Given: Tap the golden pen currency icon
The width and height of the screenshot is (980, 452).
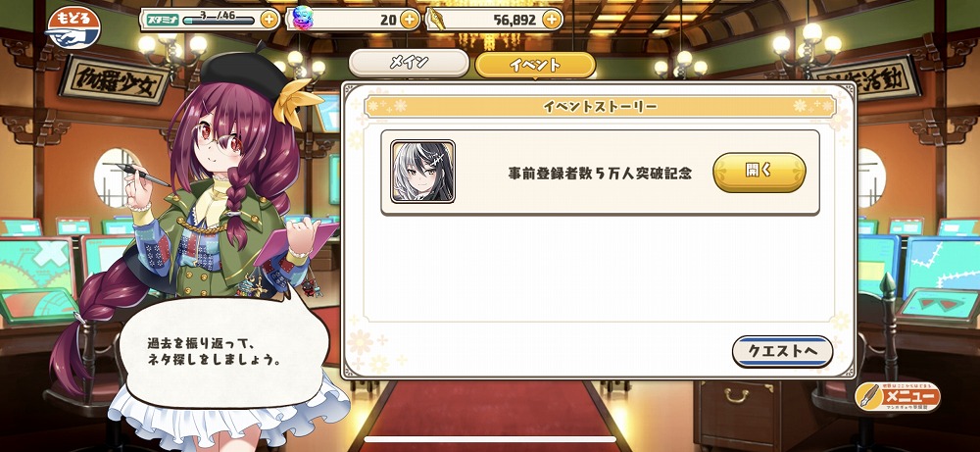Looking at the screenshot, I should [x=437, y=20].
